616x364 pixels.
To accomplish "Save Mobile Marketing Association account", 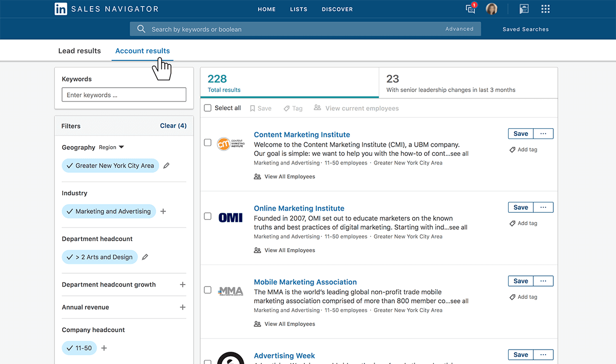I will pos(521,281).
